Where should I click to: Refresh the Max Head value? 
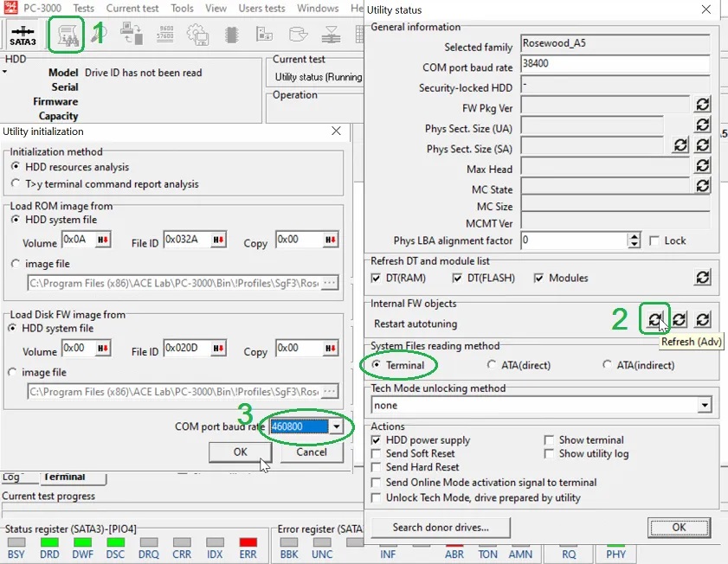click(702, 165)
